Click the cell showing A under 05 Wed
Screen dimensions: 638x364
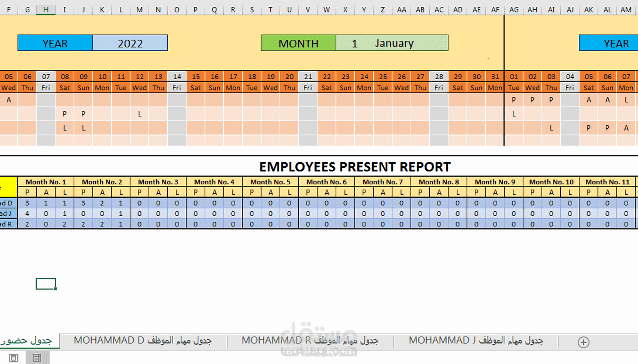9,100
